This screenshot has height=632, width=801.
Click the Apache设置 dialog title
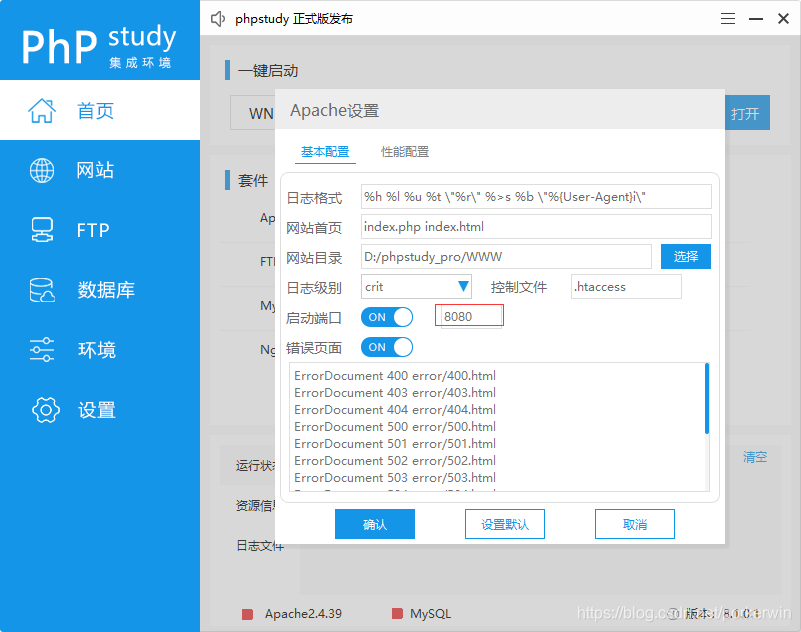335,110
